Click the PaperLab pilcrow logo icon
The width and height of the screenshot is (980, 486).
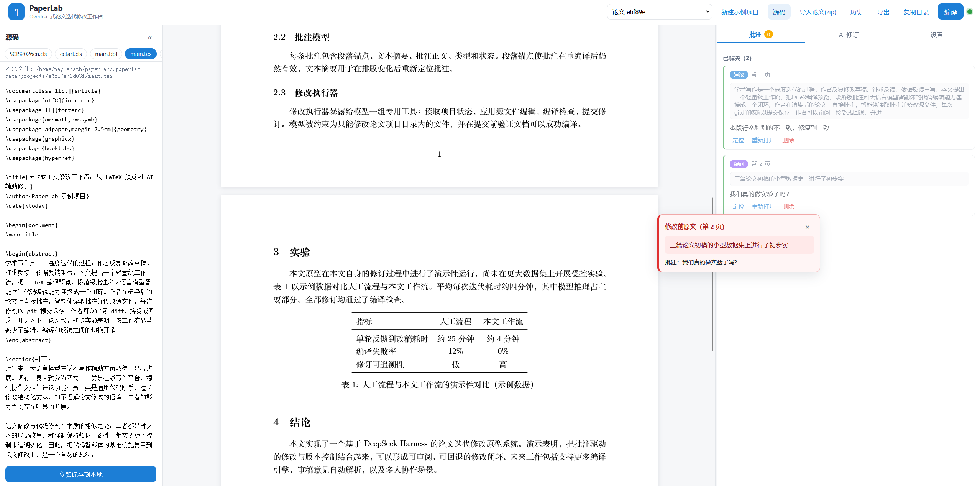pyautogui.click(x=16, y=12)
